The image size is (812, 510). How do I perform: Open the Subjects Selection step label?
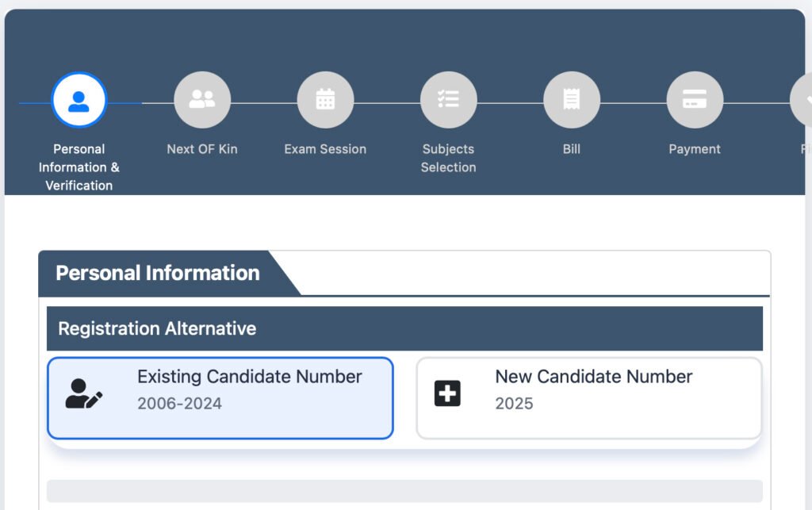(448, 158)
